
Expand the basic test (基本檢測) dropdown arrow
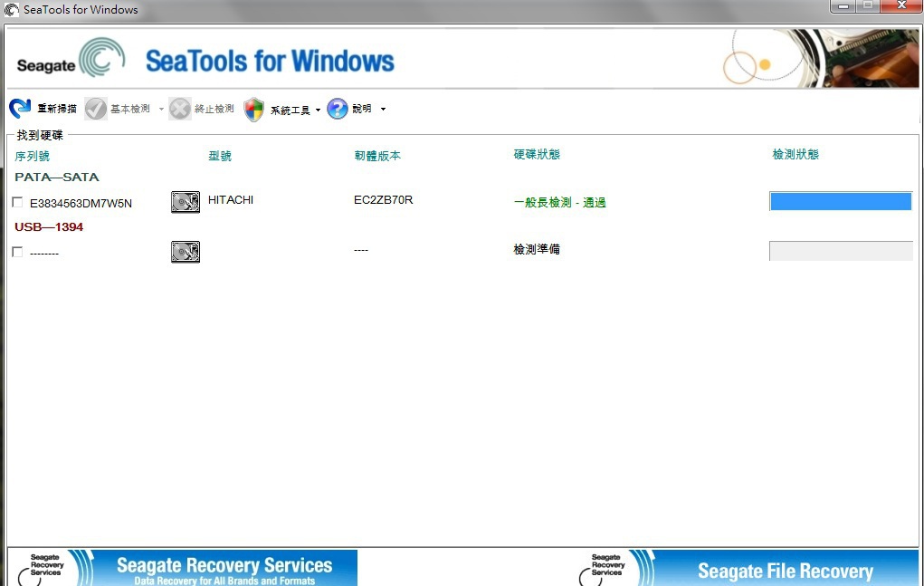161,109
